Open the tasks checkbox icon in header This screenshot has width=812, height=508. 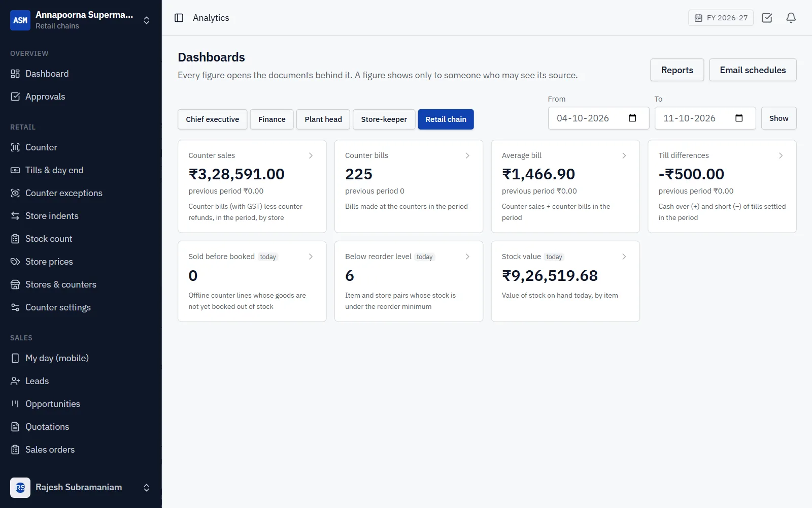tap(767, 18)
